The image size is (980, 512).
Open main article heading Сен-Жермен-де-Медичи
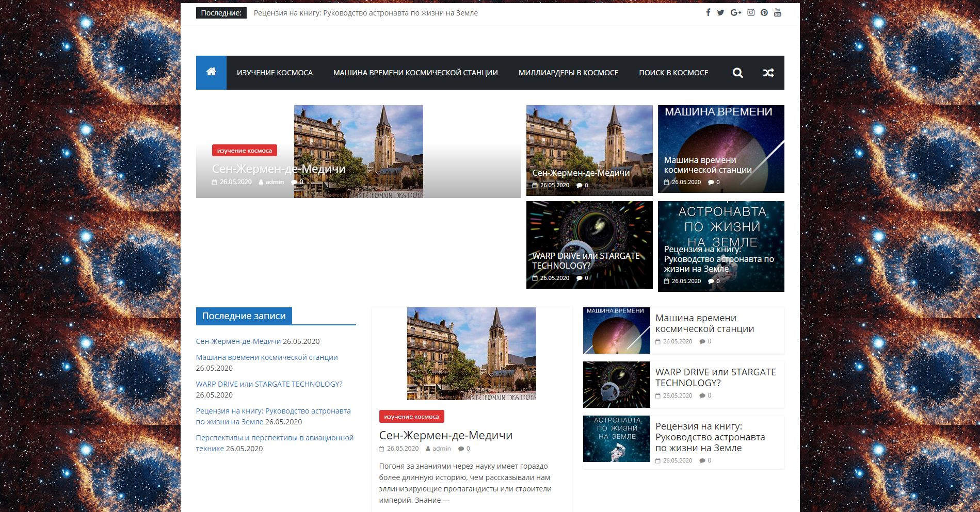coord(446,435)
